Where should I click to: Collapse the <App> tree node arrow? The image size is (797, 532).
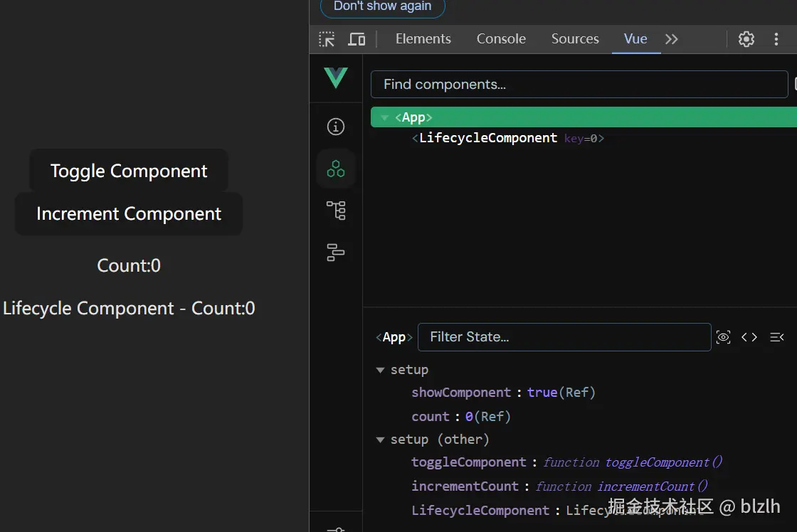(385, 118)
